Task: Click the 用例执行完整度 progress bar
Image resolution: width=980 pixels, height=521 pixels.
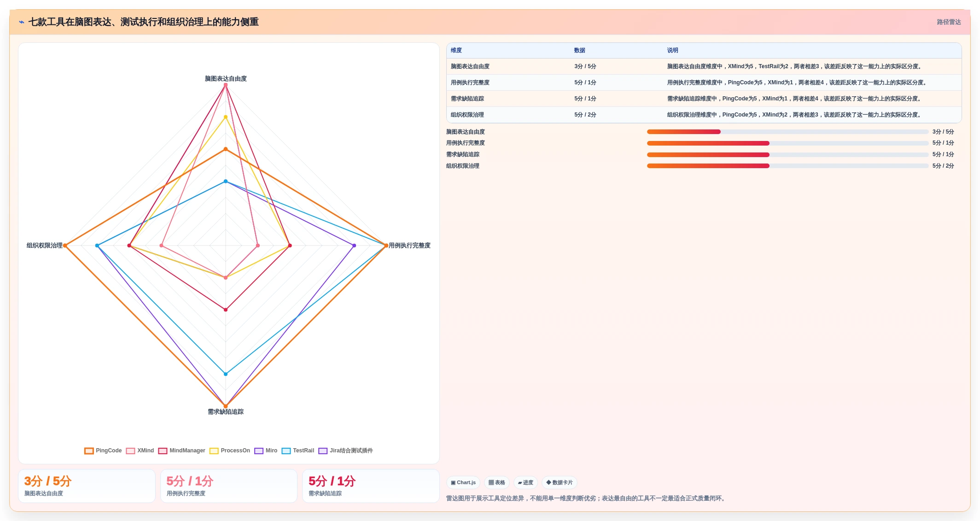Action: pos(787,143)
